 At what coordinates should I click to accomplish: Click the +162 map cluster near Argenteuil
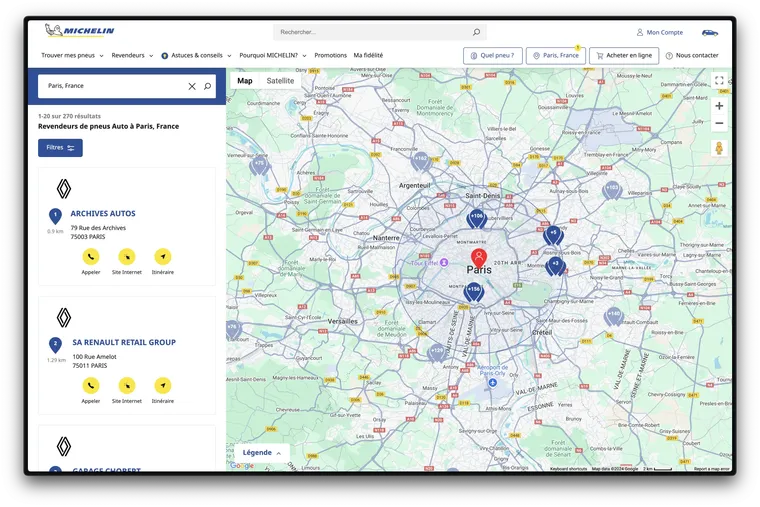pyautogui.click(x=421, y=161)
